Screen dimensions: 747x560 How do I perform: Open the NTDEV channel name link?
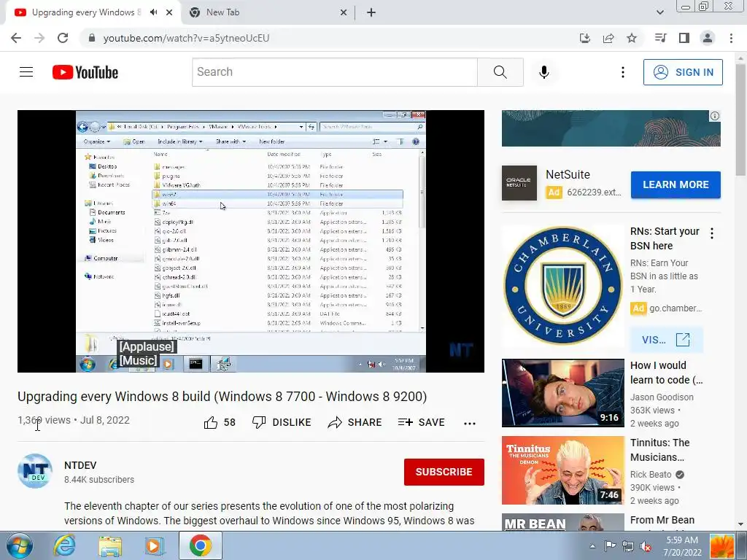coord(80,465)
